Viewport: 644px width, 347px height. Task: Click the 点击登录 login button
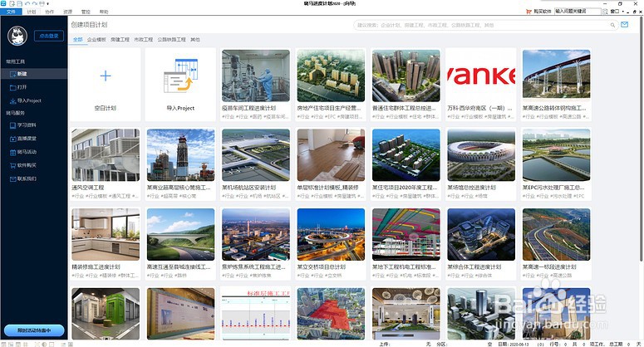click(x=49, y=36)
